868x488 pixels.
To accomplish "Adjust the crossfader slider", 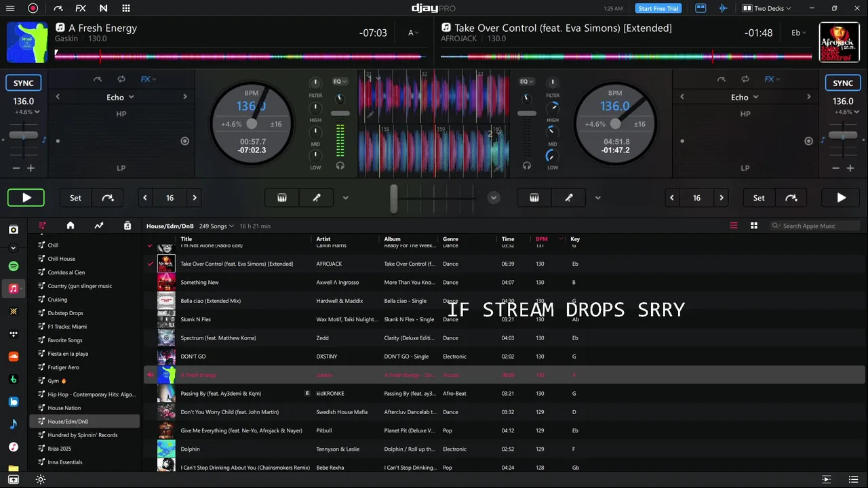I will tap(393, 198).
